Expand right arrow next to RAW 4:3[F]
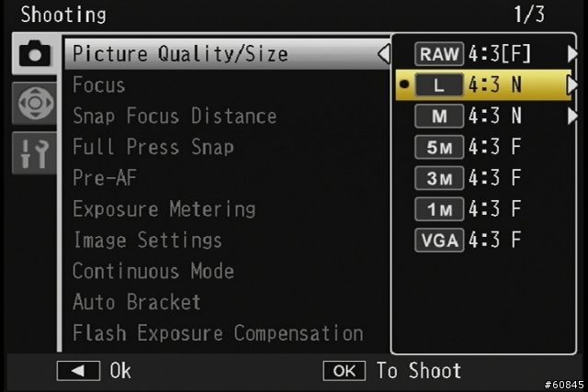This screenshot has width=588, height=392. click(572, 53)
